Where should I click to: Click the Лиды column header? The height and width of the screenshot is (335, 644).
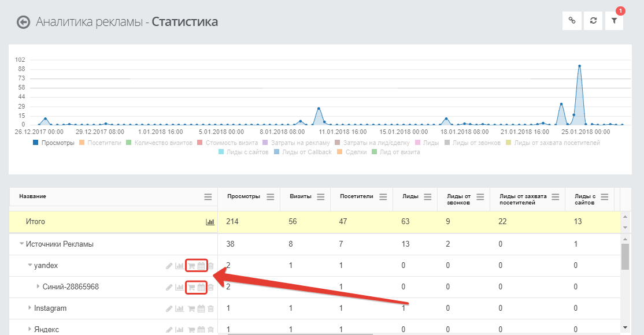[410, 196]
